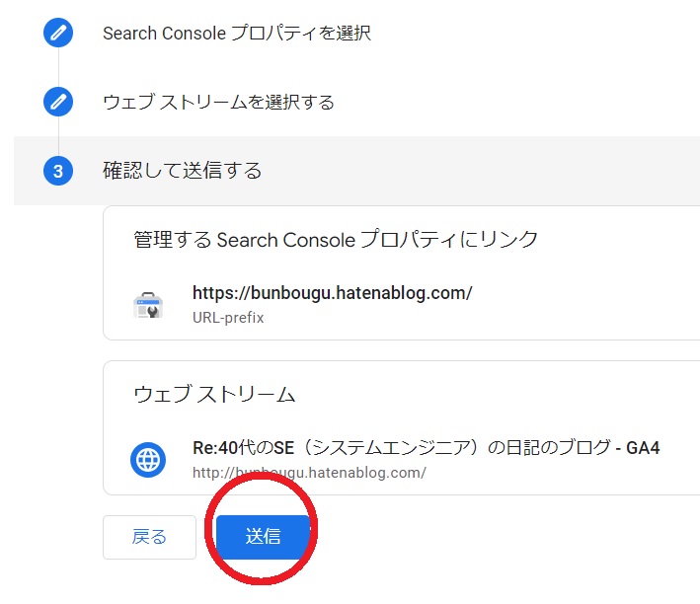Click the edit pencil icon for Search Console プロパティを選択
The image size is (700, 604).
tap(58, 33)
